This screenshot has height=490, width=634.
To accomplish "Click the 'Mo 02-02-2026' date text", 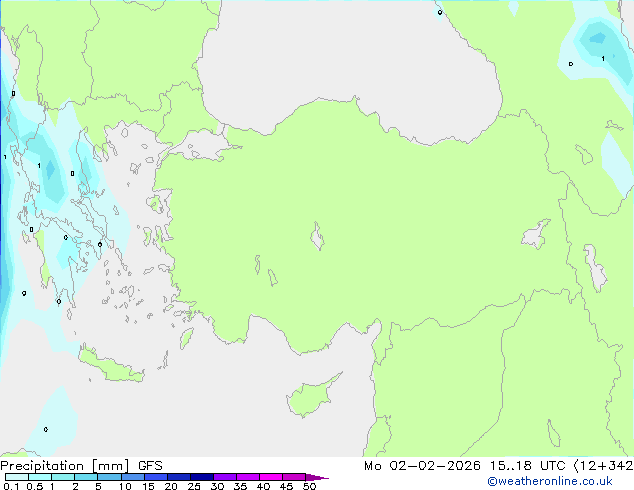I will (422, 466).
